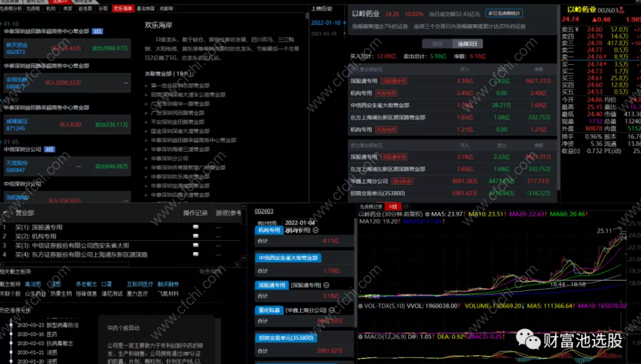Viewport: 641px width, 364px height.
Task: Click the circle icon before MA5 label
Action: pyautogui.click(x=427, y=214)
